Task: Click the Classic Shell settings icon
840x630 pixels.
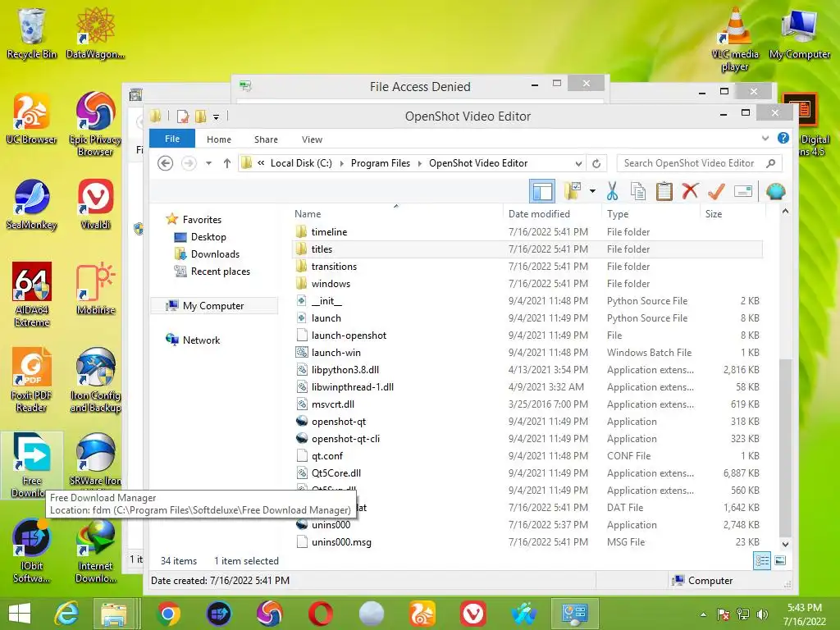Action: (775, 191)
